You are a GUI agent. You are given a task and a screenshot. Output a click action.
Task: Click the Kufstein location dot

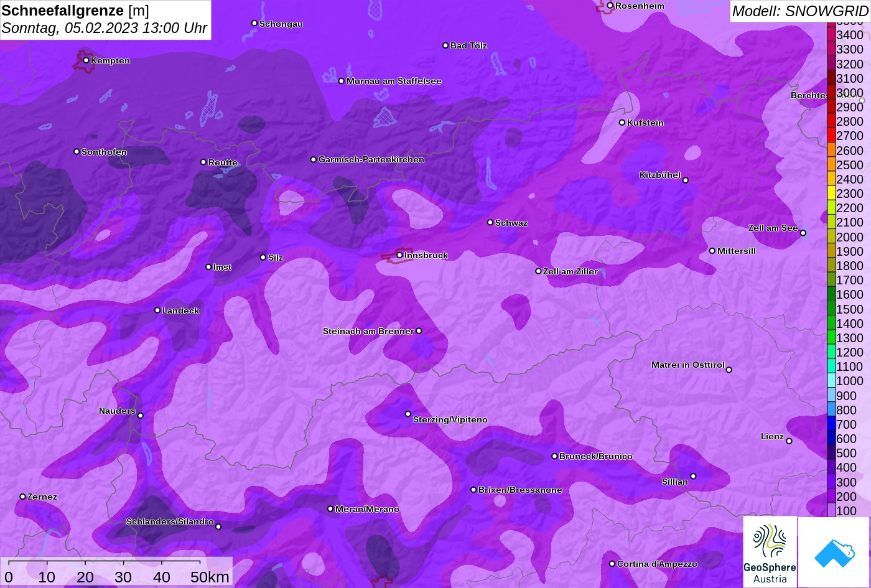[622, 123]
